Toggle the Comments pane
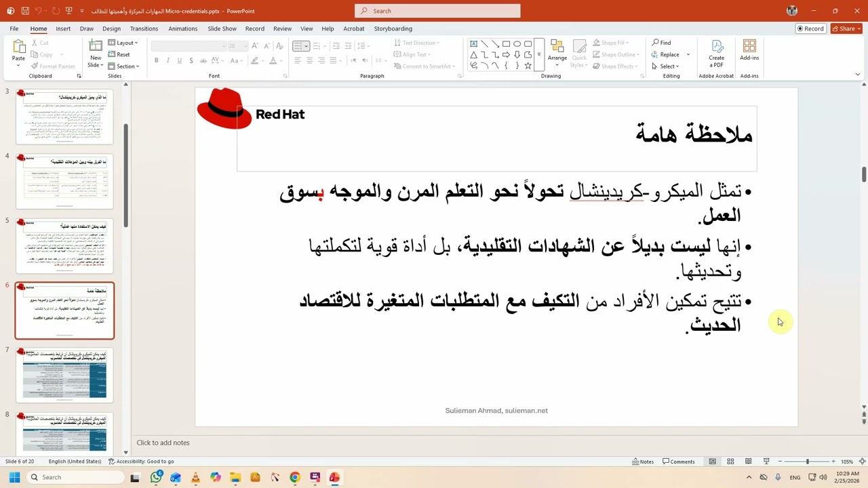 [x=679, y=462]
